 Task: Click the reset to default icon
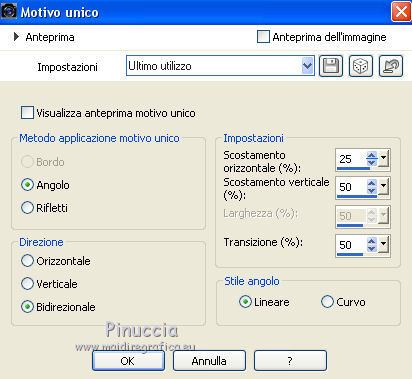pyautogui.click(x=391, y=66)
